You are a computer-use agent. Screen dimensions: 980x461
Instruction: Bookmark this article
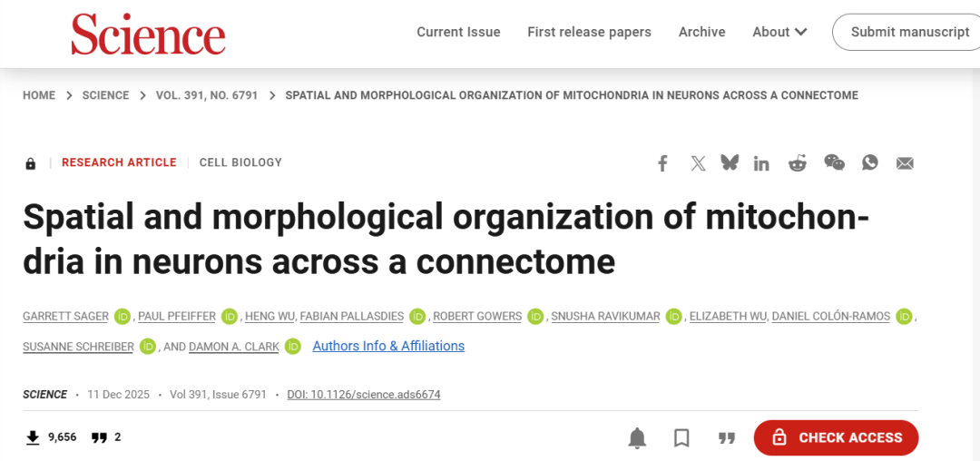click(681, 438)
